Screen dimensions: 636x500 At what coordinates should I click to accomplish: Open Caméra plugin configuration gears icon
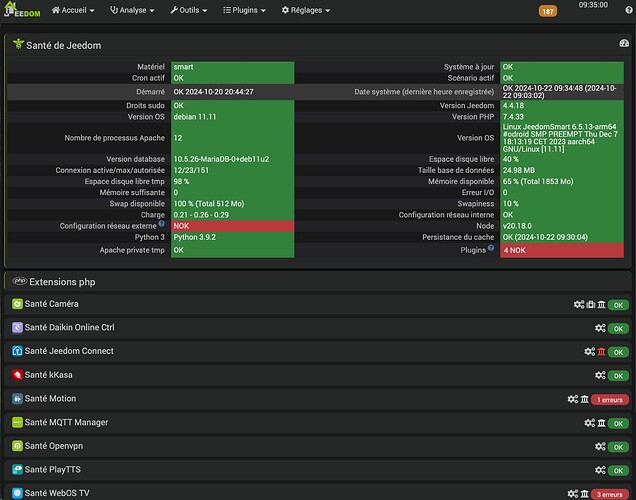(x=579, y=304)
